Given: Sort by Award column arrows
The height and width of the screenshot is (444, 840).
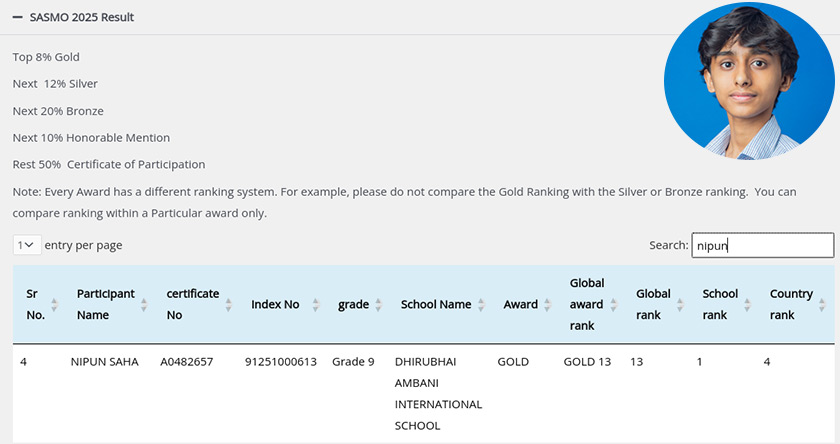Looking at the screenshot, I should (548, 304).
